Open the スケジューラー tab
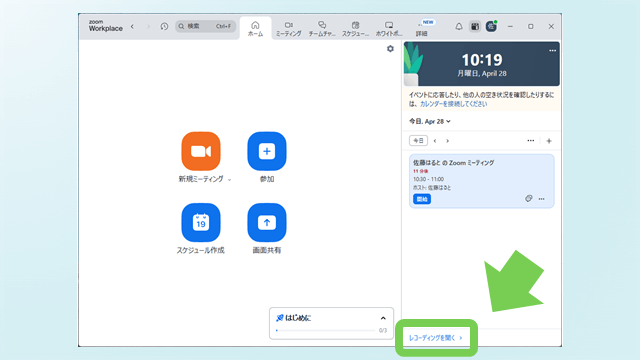Screen dimensions: 640x360 click(x=355, y=29)
